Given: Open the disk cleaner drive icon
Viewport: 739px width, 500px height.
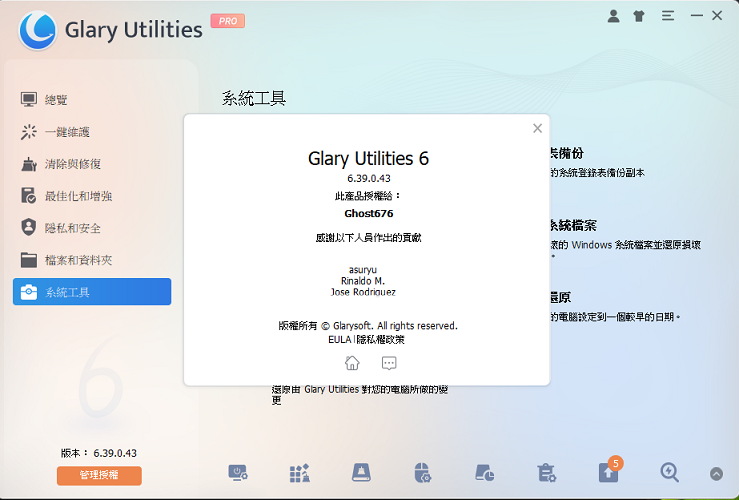Looking at the screenshot, I should tap(361, 472).
